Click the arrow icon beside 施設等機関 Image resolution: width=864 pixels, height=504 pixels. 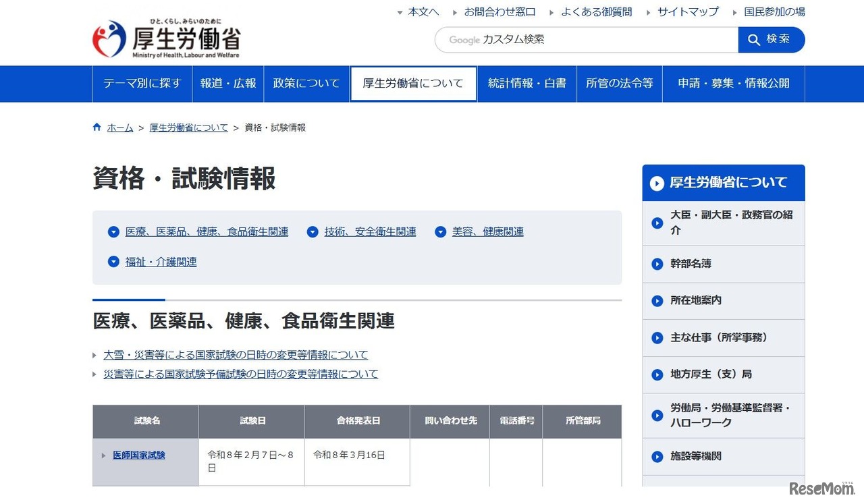point(657,456)
